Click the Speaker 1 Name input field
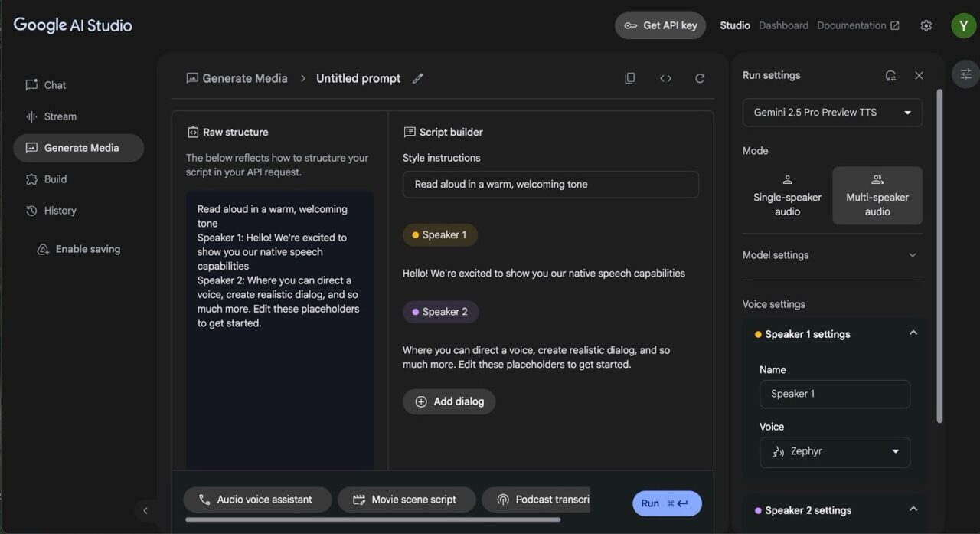This screenshot has height=534, width=980. coord(835,394)
